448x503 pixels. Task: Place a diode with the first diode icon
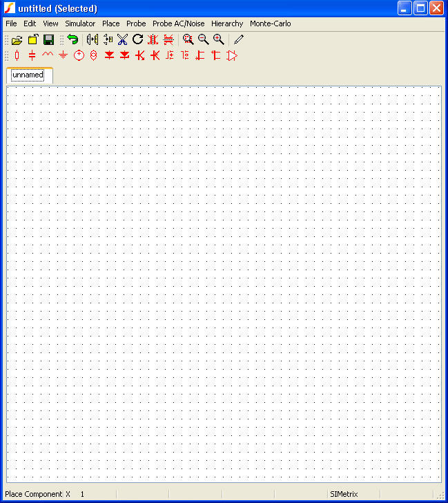coord(109,55)
